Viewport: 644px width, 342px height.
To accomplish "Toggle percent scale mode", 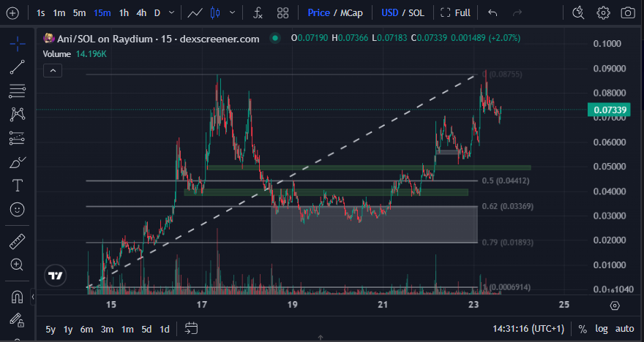I will point(583,329).
